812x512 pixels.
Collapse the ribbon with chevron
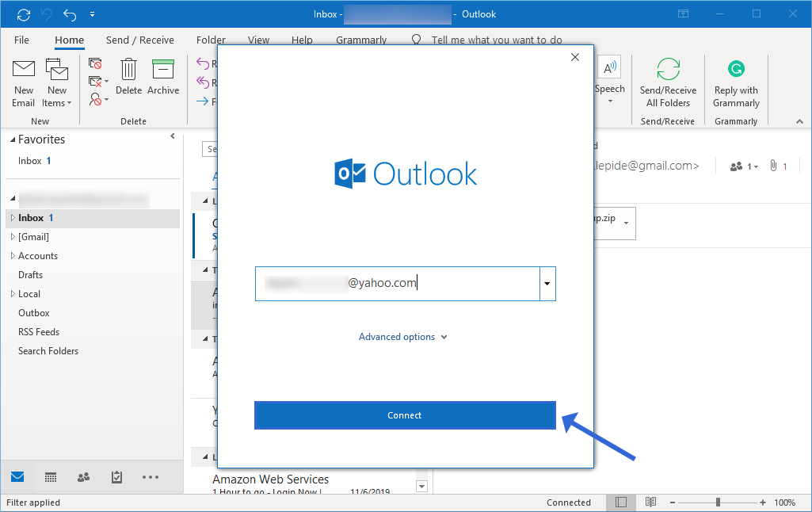(799, 121)
